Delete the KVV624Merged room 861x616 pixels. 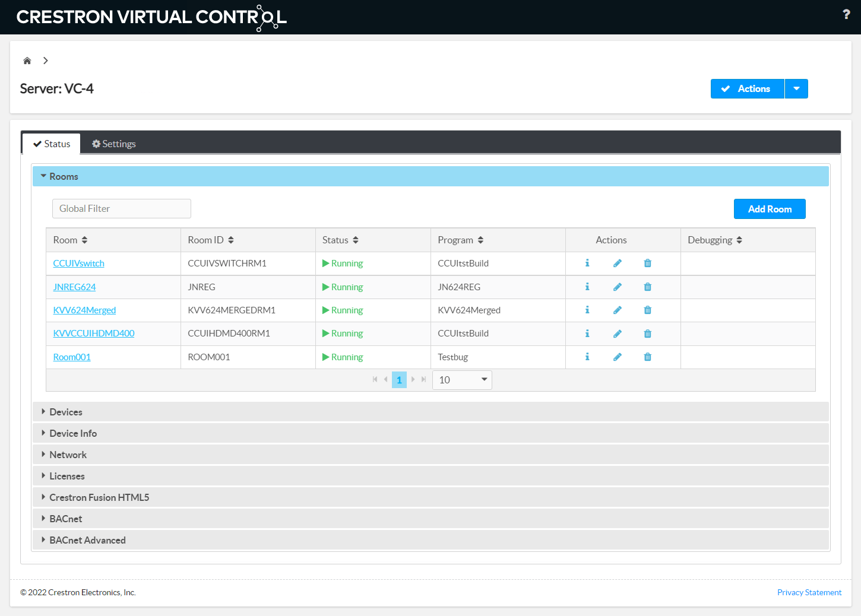click(x=648, y=310)
